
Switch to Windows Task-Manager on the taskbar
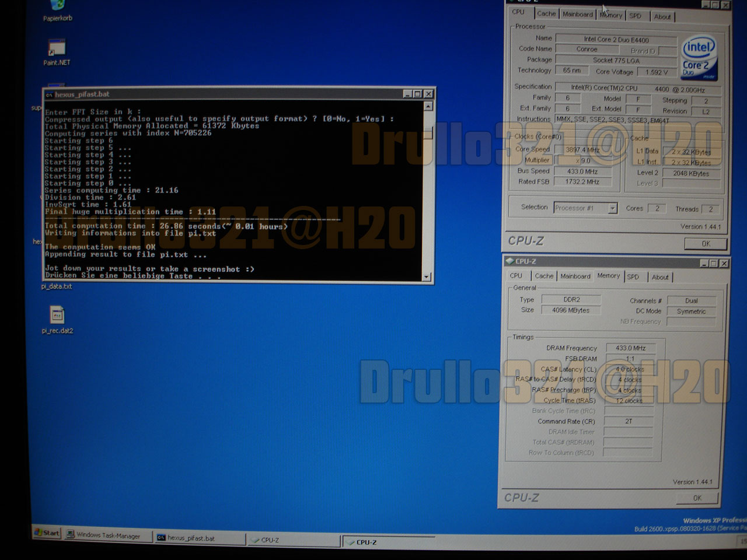(107, 535)
